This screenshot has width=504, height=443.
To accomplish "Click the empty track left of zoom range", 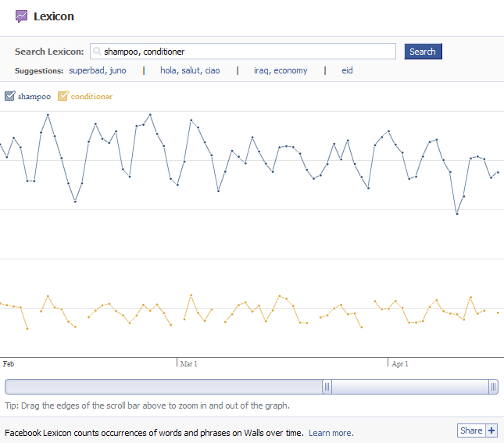I will (163, 387).
